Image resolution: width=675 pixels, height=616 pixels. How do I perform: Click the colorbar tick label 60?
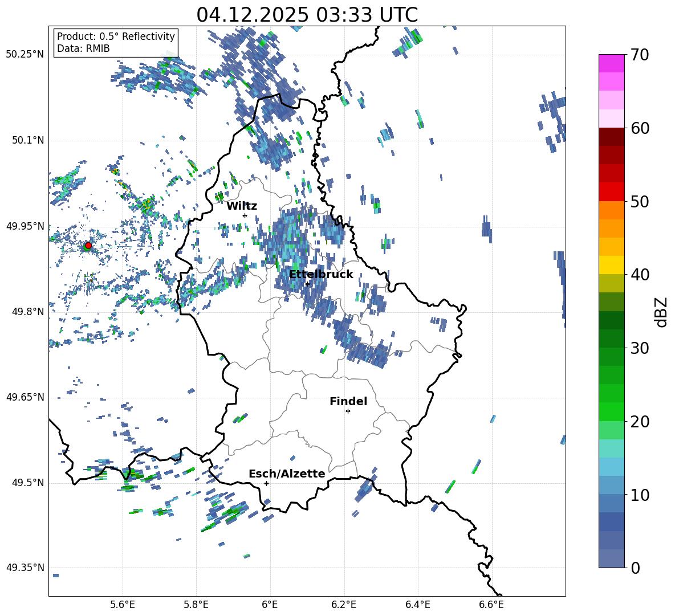click(640, 128)
